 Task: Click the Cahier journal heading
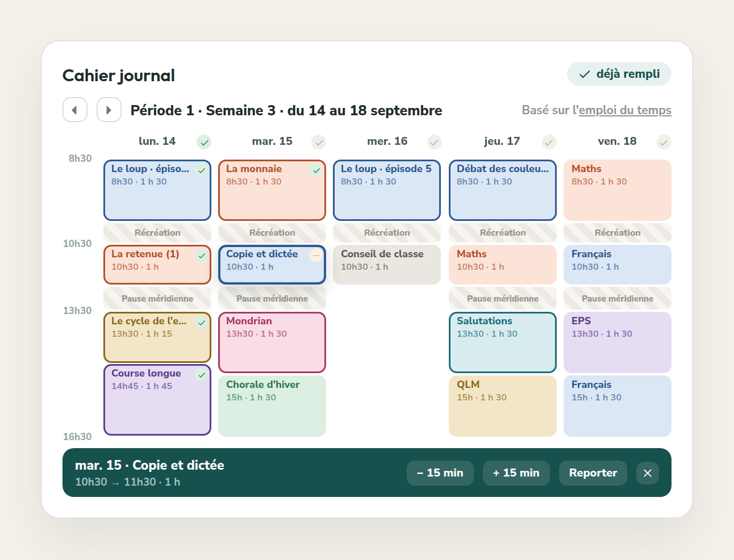click(119, 76)
